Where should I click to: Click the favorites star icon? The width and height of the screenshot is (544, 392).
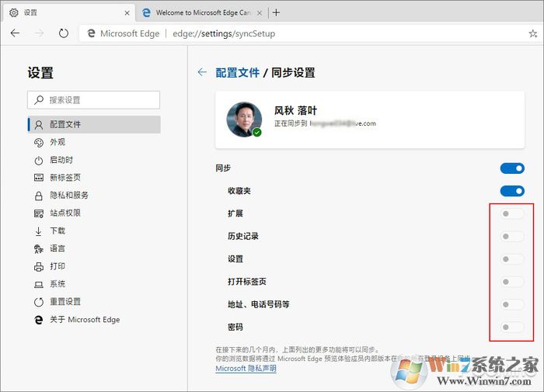pos(532,33)
